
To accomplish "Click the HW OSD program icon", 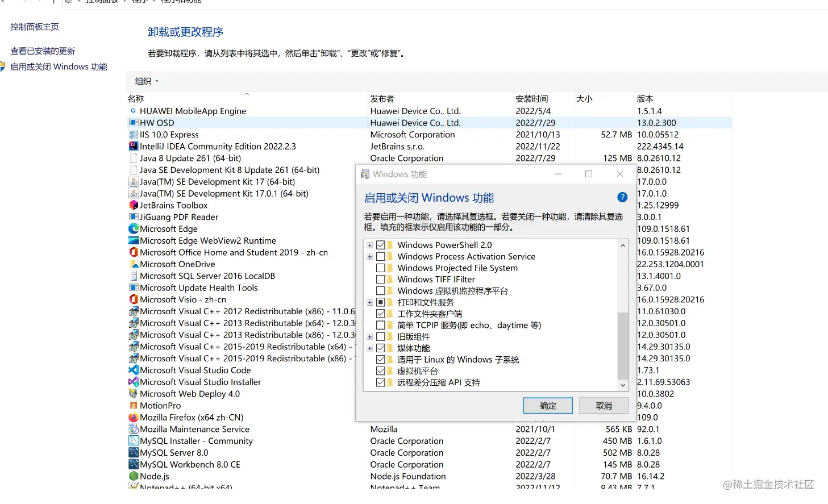I will point(134,123).
